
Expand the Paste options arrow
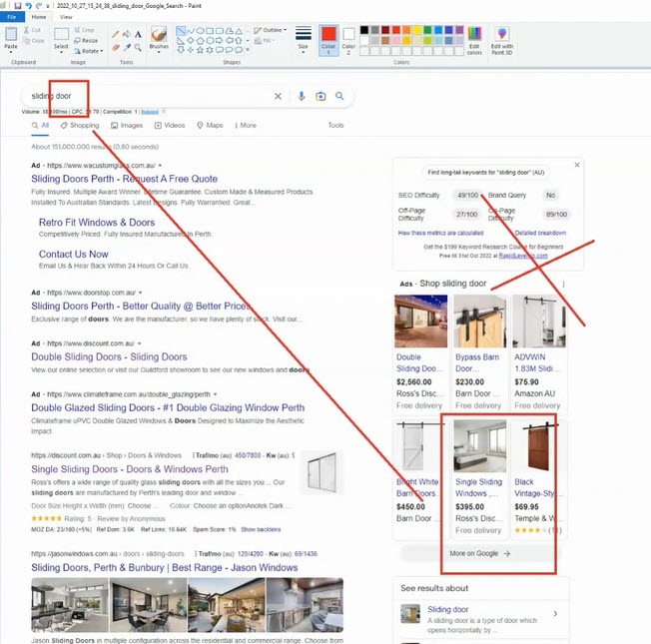(x=11, y=50)
